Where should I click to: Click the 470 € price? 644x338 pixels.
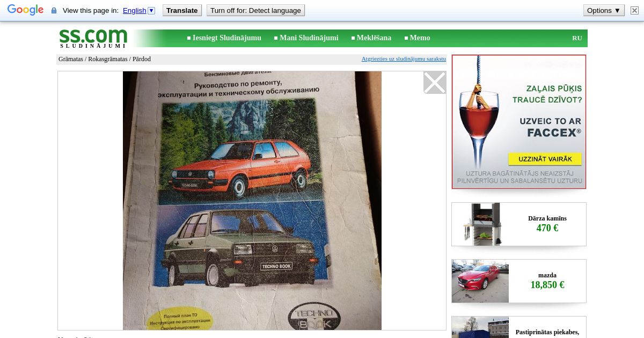(547, 228)
